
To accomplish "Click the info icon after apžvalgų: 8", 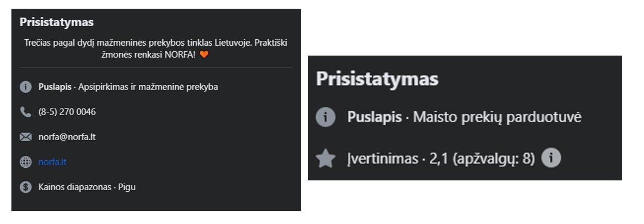I will [551, 158].
